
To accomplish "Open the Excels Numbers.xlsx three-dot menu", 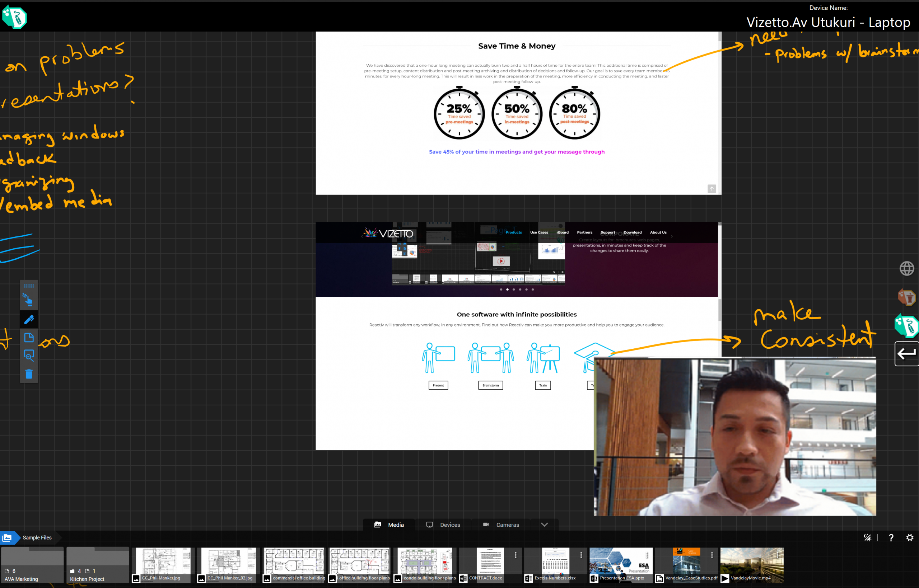I will click(581, 555).
